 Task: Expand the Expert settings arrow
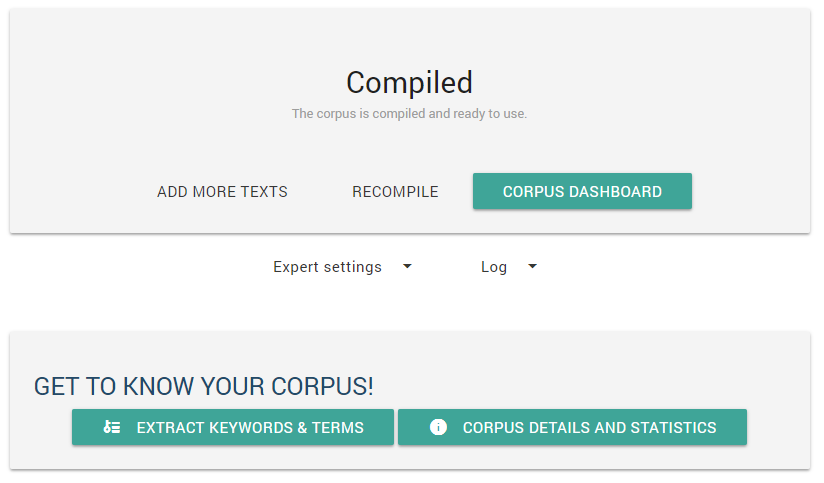pos(407,267)
